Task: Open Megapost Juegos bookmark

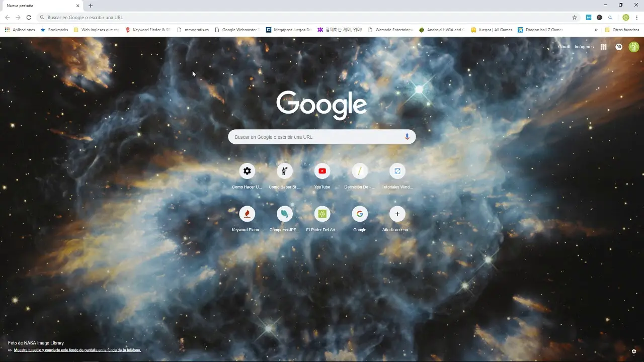Action: [289, 30]
